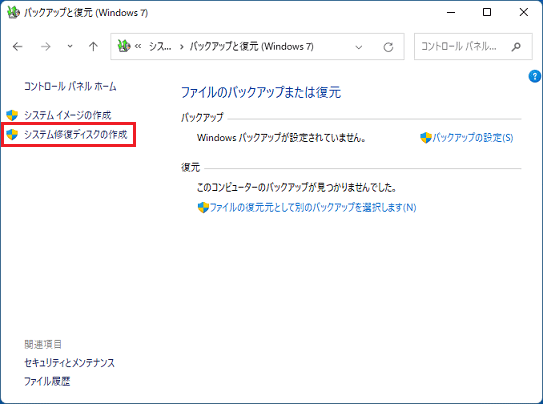The width and height of the screenshot is (543, 404).
Task: Click the 関連項目 label
Action: tap(43, 344)
